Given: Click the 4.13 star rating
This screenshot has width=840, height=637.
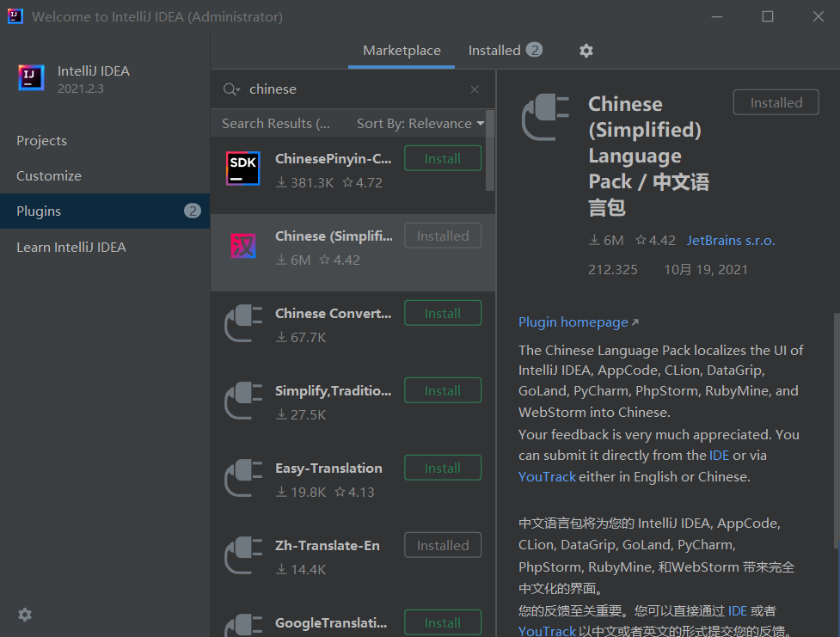Looking at the screenshot, I should (354, 493).
